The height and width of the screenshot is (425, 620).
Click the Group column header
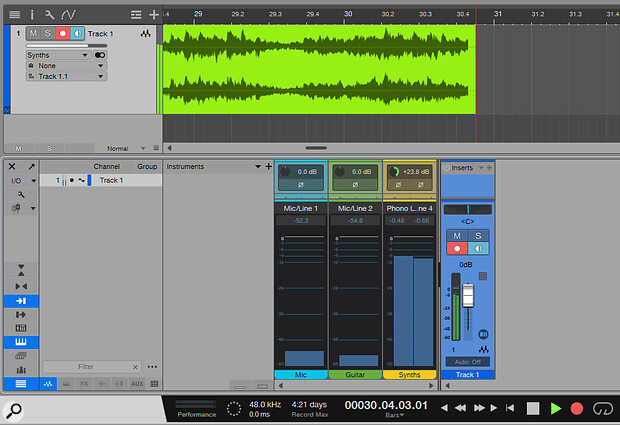(x=147, y=166)
